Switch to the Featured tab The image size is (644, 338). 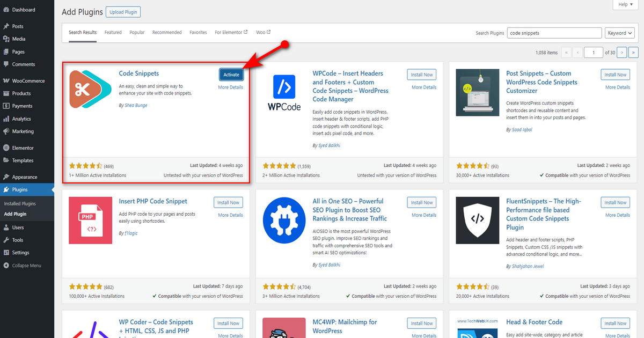point(113,32)
